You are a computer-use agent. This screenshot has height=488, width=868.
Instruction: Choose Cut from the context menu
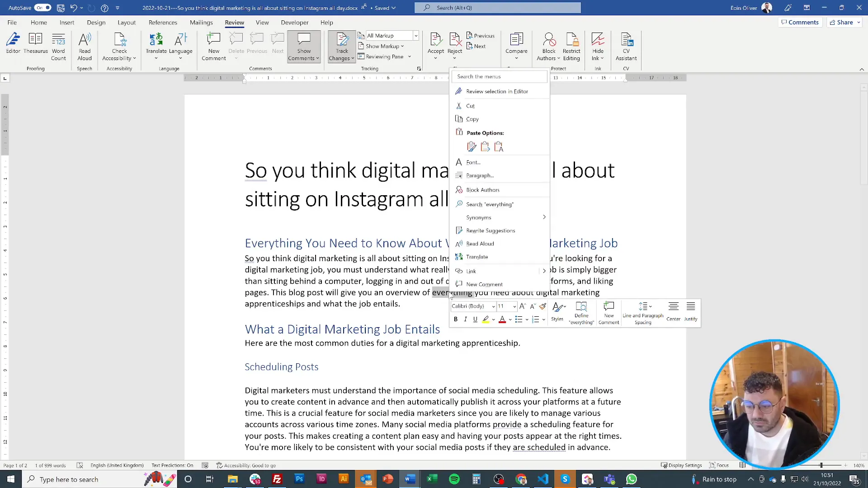click(x=500, y=106)
